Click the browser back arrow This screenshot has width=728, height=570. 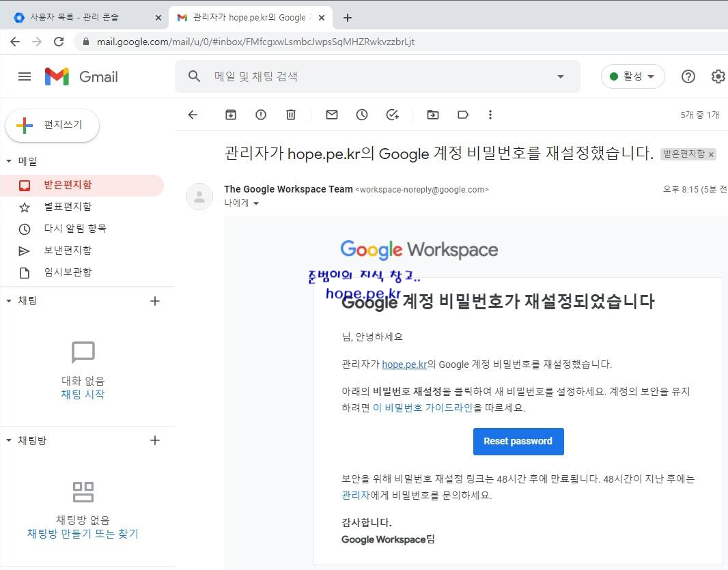15,42
